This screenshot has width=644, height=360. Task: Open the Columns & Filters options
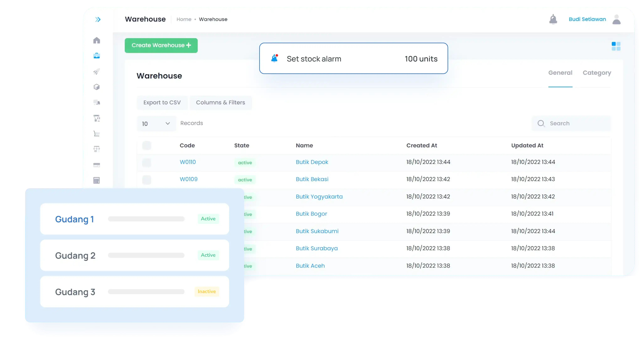(220, 102)
